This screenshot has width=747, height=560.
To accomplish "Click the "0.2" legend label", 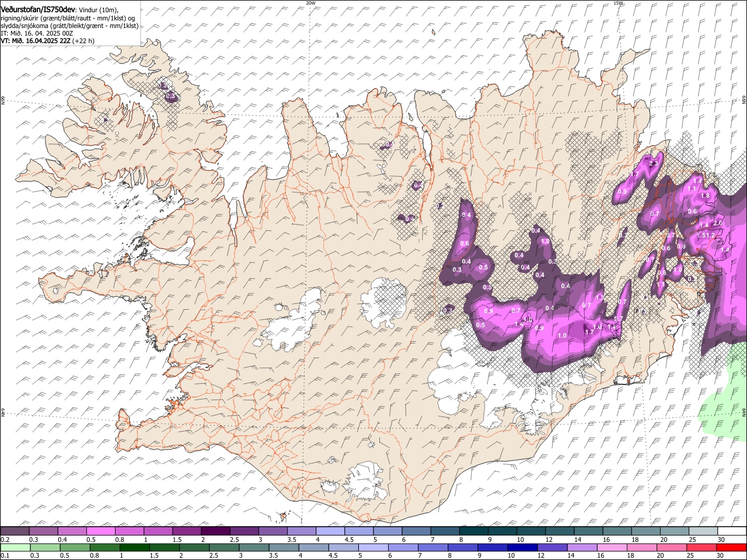I will pos(5,540).
